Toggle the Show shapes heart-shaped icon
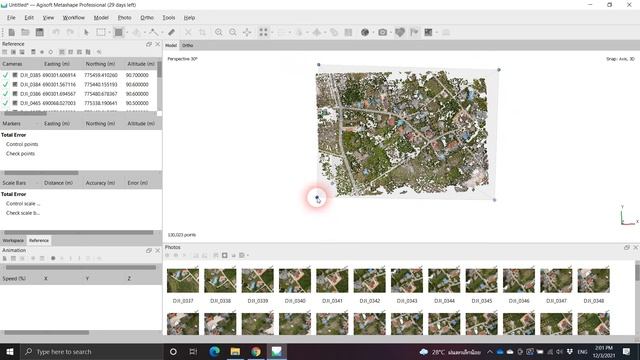The image size is (640, 360). point(400,32)
